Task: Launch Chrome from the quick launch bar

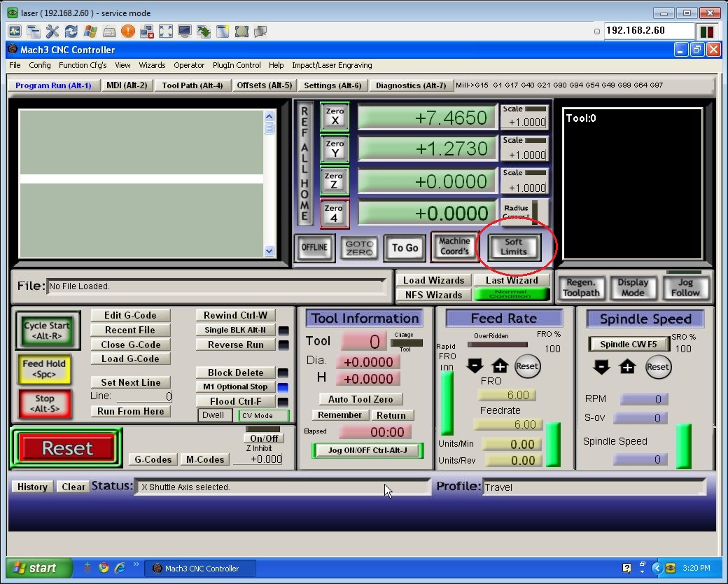Action: [104, 567]
